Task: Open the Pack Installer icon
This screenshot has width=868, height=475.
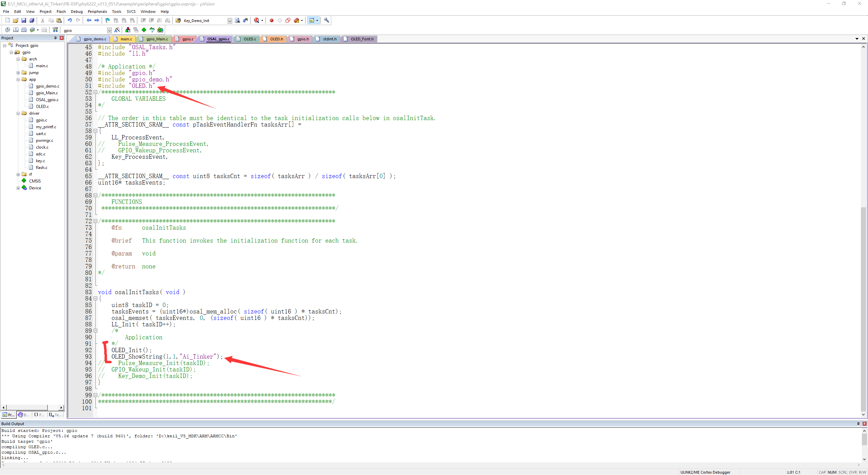Action: pyautogui.click(x=160, y=30)
